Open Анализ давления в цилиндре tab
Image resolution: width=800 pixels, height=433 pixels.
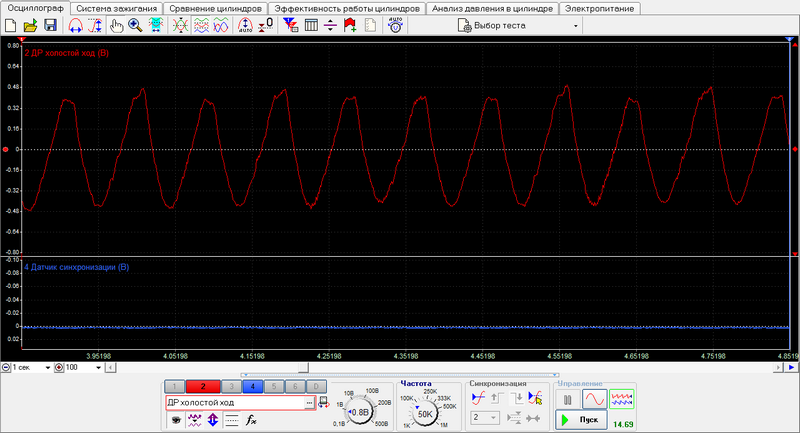point(492,9)
